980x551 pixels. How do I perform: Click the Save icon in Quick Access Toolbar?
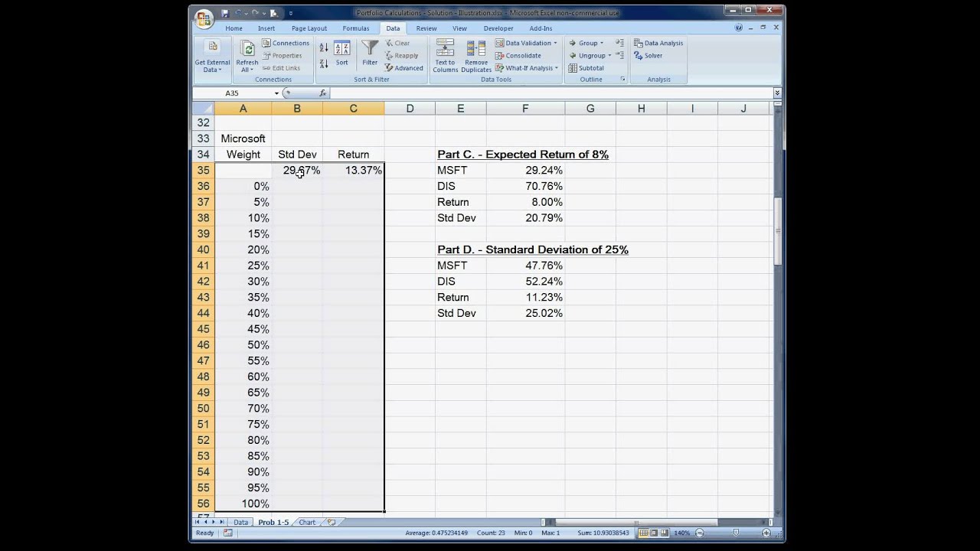click(225, 13)
